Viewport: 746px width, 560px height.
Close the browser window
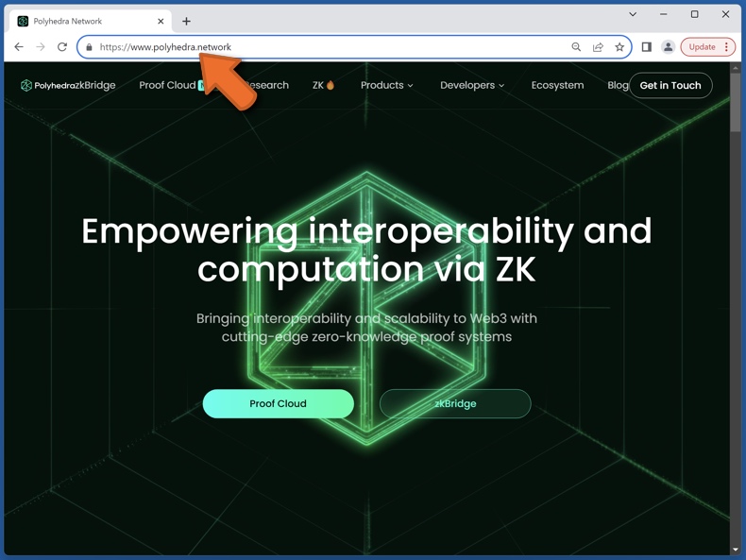click(725, 14)
